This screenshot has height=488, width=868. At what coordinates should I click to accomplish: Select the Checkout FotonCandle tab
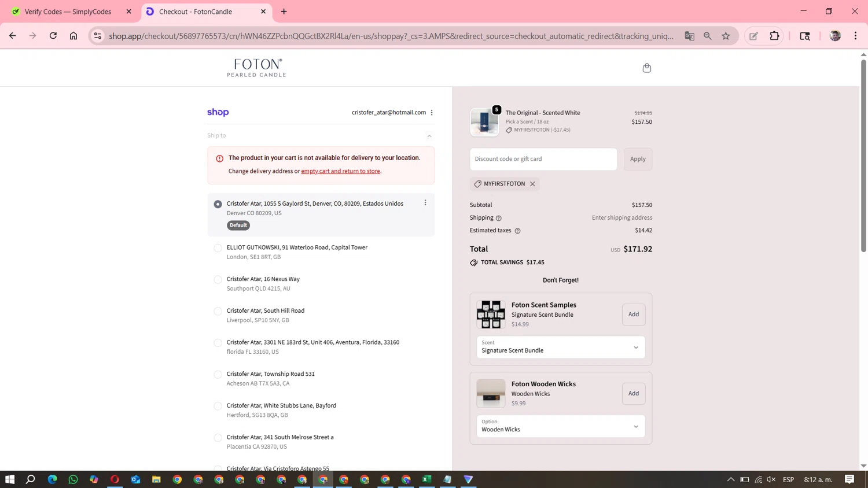(x=196, y=12)
